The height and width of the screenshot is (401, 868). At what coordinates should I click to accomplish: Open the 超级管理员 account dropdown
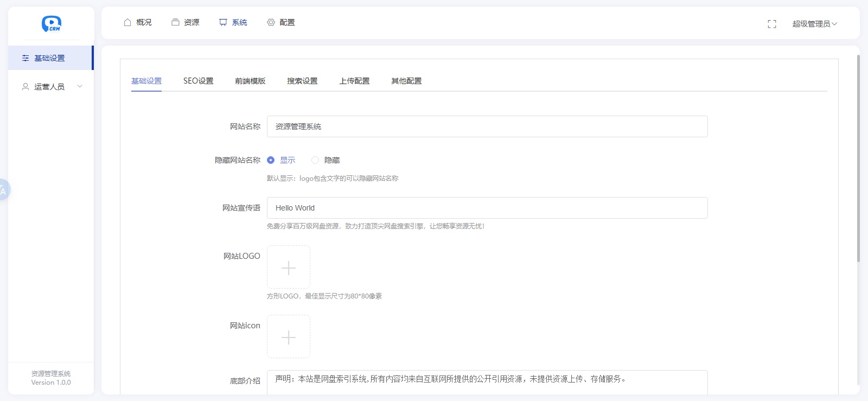pyautogui.click(x=814, y=24)
